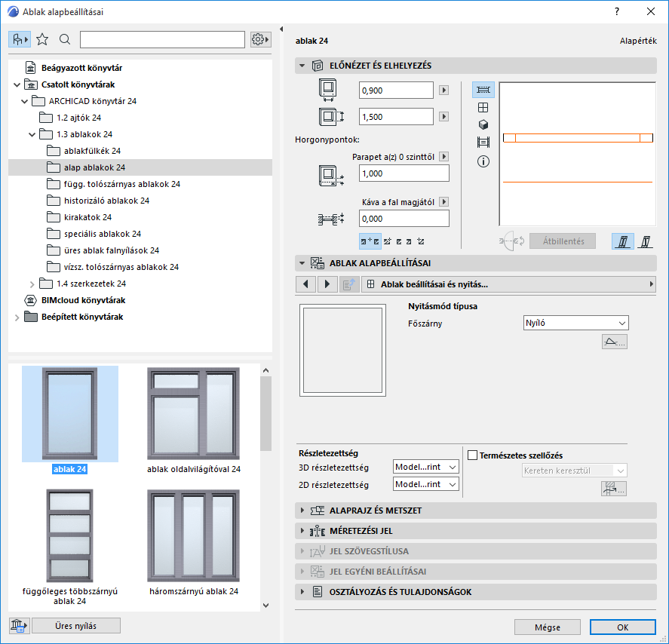Collapse the ELŐNÉZET ÉS ELHELYEZÉS section
Image resolution: width=669 pixels, height=644 pixels.
(302, 66)
